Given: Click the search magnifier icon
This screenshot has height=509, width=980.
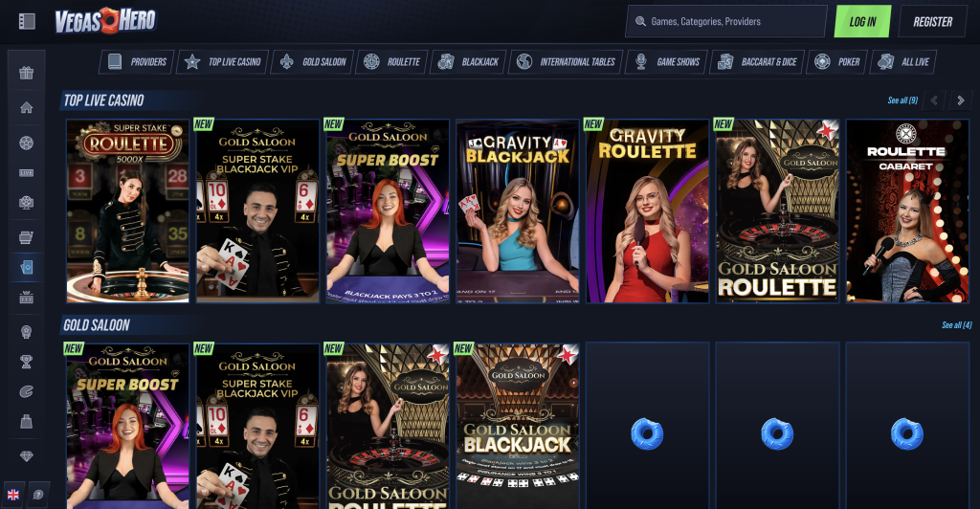Looking at the screenshot, I should 640,21.
